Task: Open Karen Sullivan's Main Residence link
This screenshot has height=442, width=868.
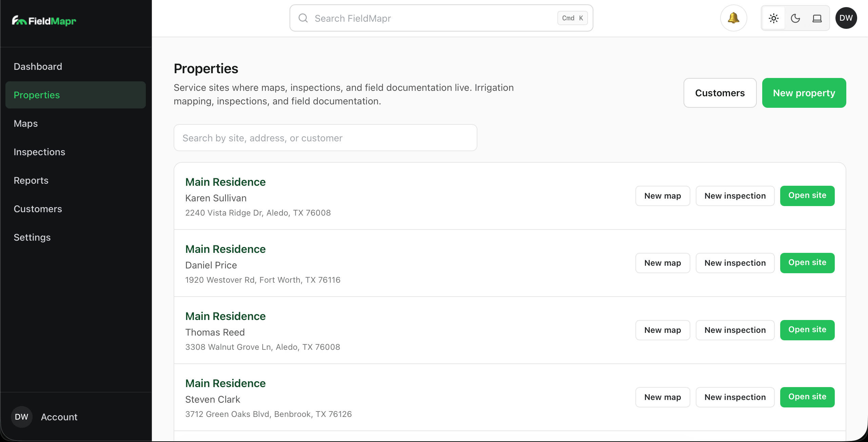Action: [x=225, y=182]
